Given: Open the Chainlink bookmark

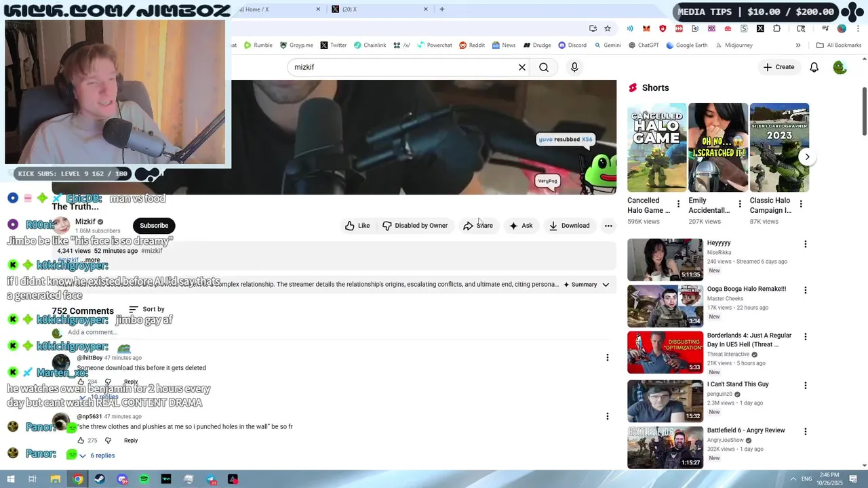Looking at the screenshot, I should [x=370, y=45].
